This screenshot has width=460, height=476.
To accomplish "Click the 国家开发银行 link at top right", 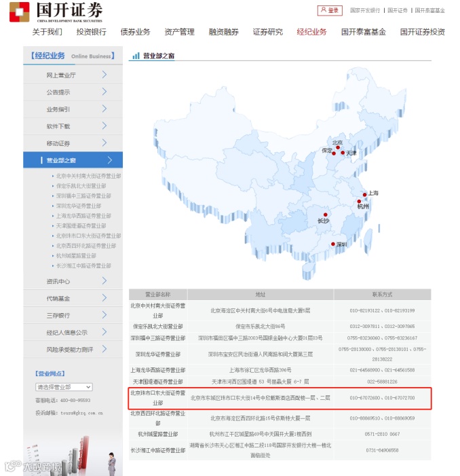I will click(365, 10).
